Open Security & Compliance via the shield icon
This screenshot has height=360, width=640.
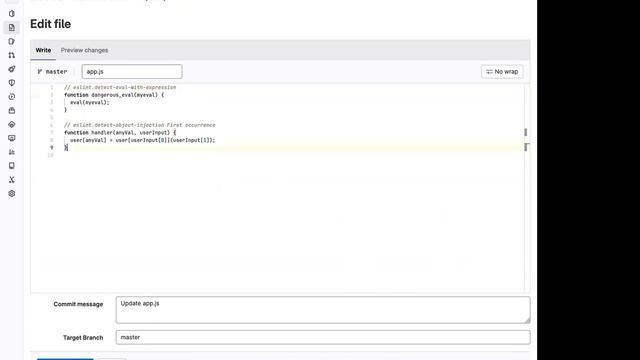pyautogui.click(x=11, y=83)
